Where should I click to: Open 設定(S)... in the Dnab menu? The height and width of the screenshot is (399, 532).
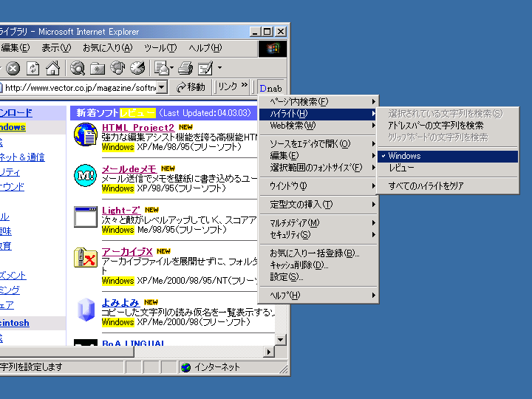click(318, 277)
